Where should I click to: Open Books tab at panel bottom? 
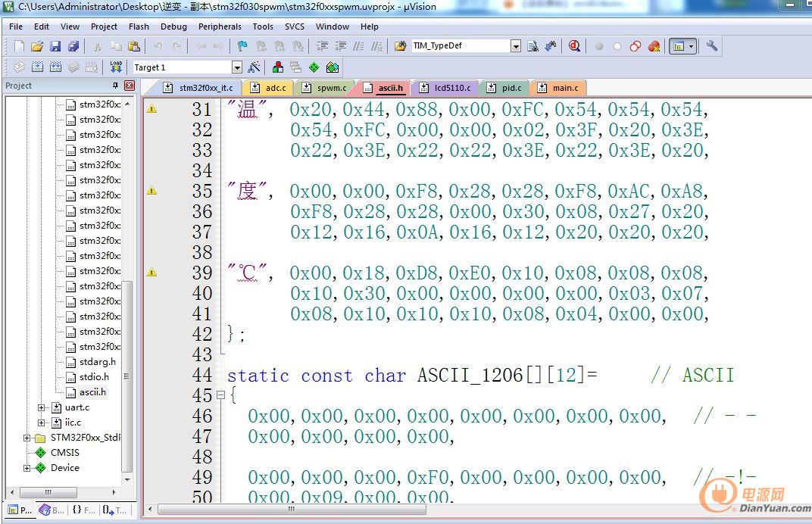click(52, 510)
